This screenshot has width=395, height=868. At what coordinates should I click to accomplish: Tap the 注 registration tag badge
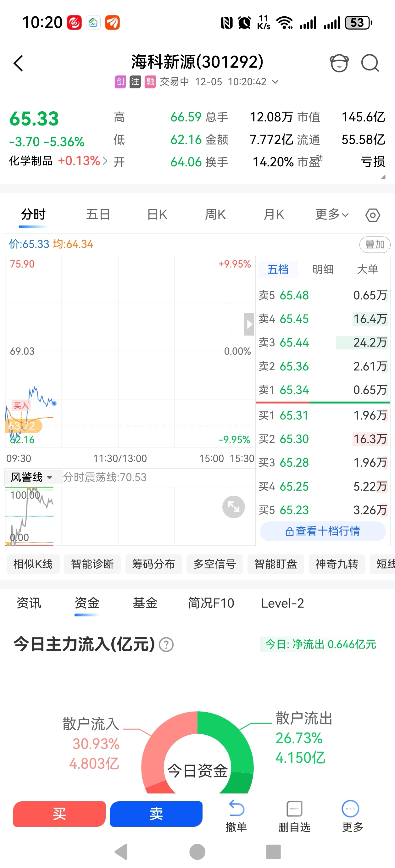(x=135, y=82)
